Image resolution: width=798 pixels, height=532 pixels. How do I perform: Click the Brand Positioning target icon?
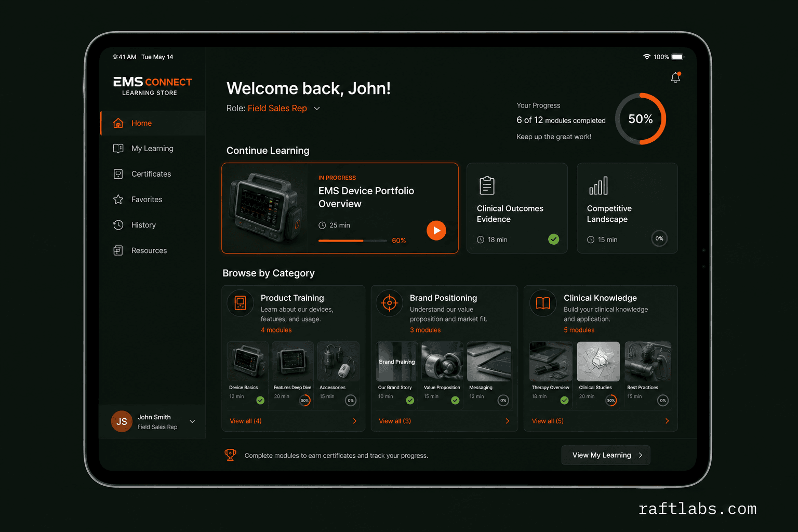tap(390, 303)
